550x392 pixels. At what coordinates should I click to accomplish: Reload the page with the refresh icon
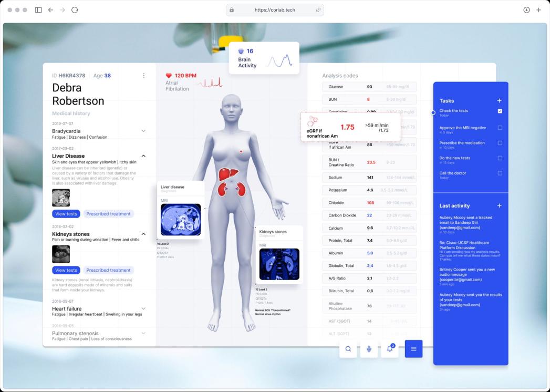[x=75, y=10]
